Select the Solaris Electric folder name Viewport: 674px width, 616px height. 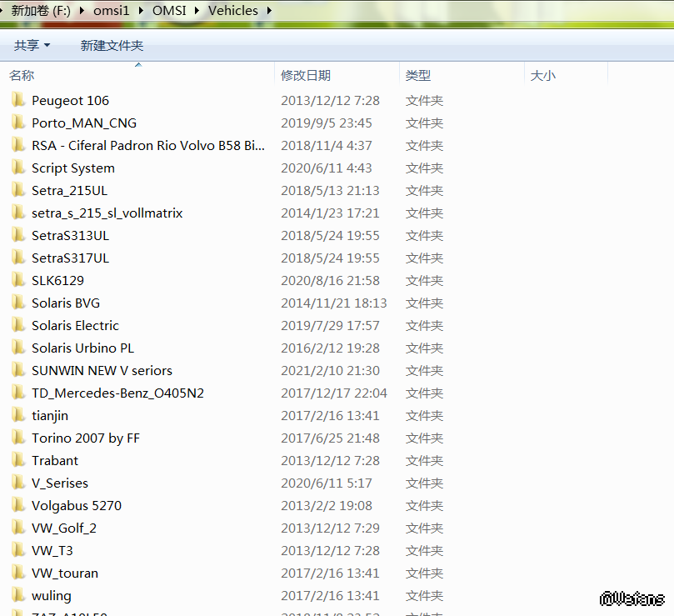(x=75, y=325)
